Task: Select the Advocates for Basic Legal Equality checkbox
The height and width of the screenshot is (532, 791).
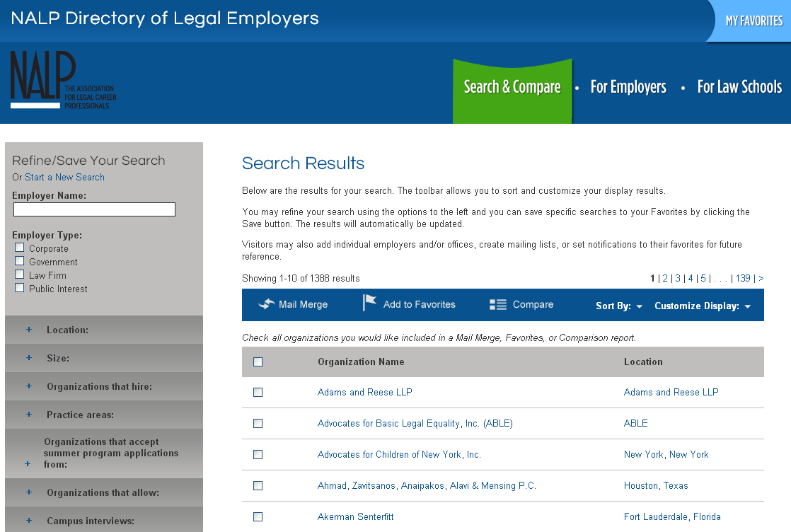Action: (258, 423)
